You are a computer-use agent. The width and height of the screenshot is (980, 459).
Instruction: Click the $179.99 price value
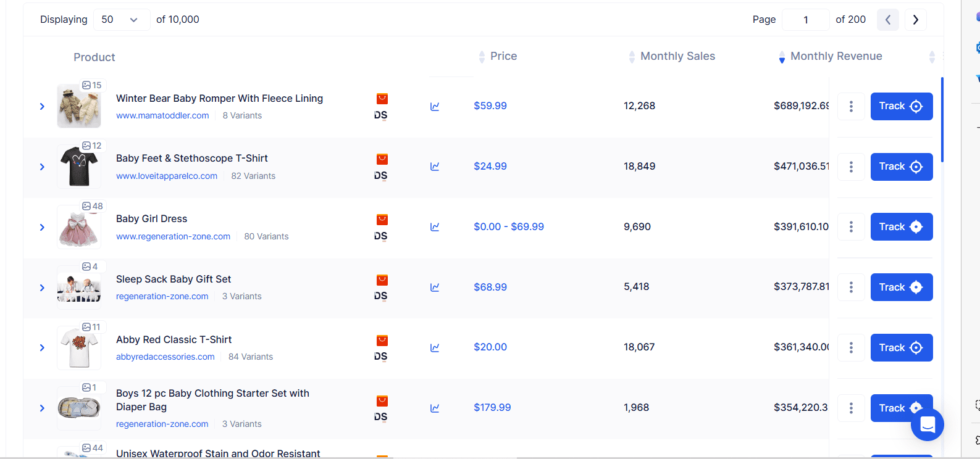(492, 407)
